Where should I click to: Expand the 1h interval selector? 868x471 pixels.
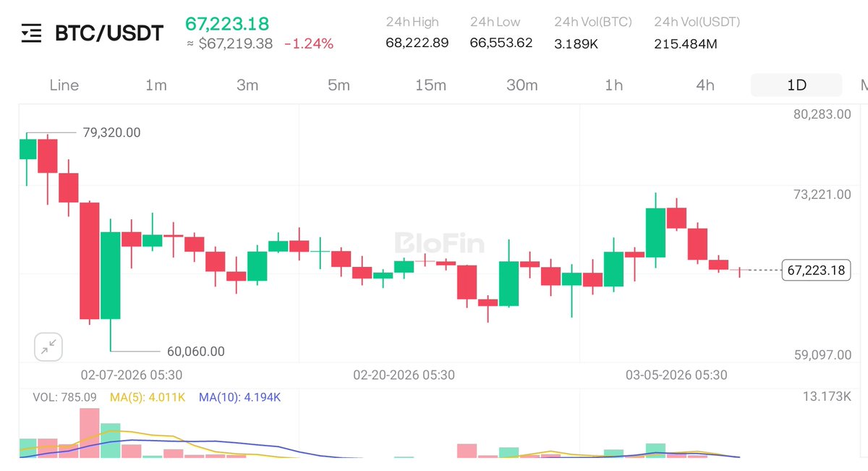pyautogui.click(x=613, y=85)
